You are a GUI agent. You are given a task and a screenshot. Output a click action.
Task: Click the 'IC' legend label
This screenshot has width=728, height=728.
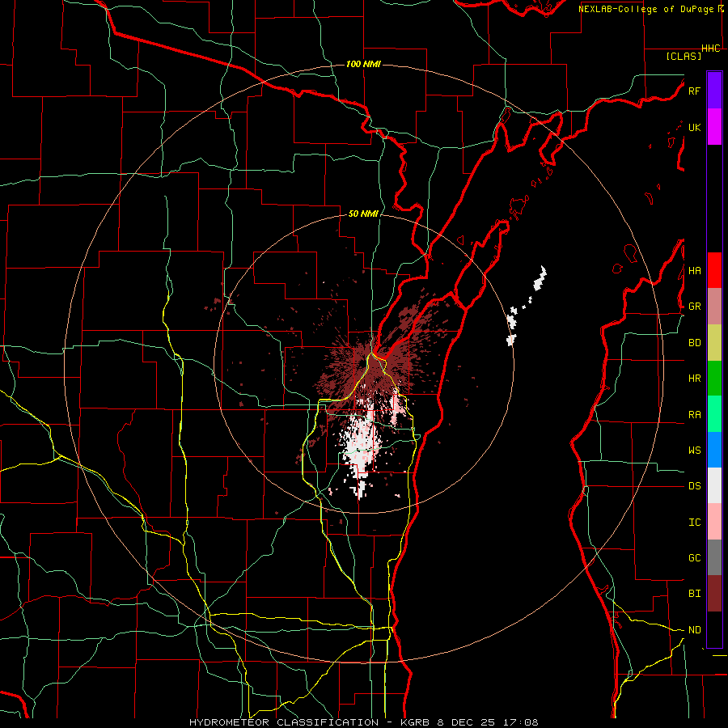[x=694, y=522]
